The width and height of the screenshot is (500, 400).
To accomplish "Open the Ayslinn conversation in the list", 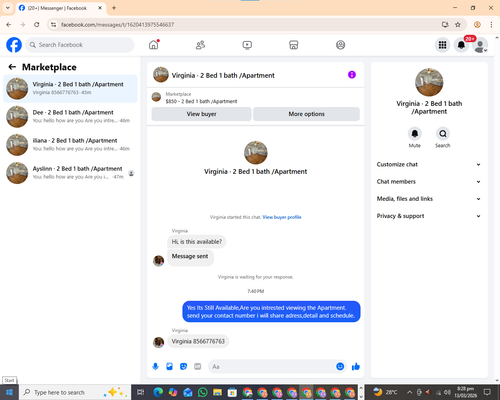I will (x=70, y=173).
